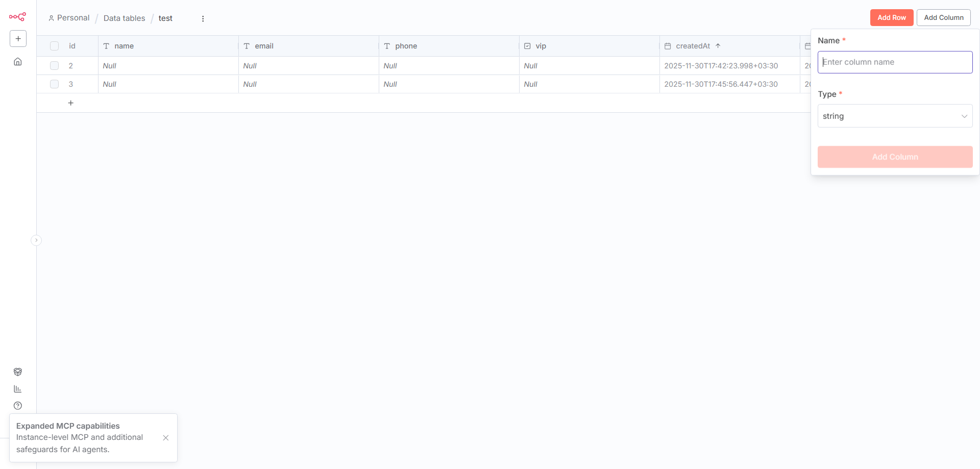
Task: Open the Type dropdown showing string
Action: (894, 116)
